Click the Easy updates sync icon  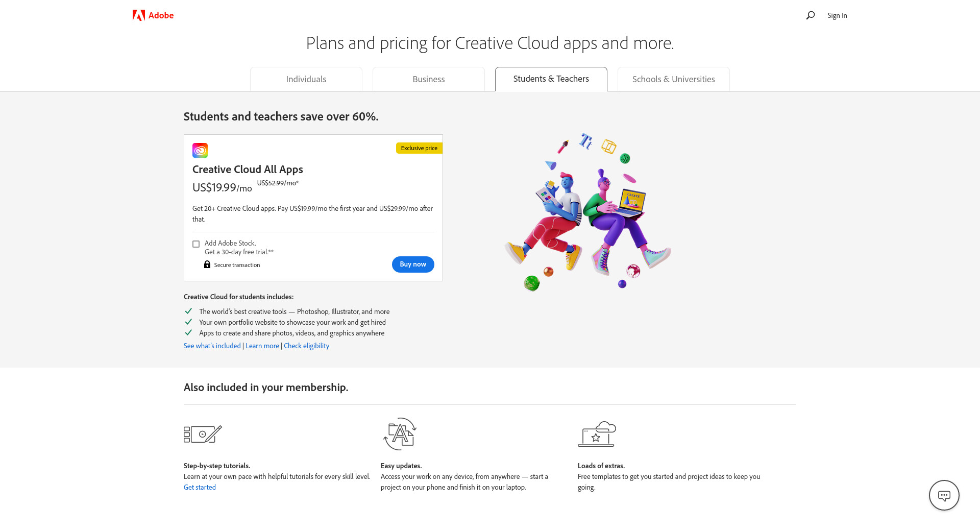coord(400,434)
